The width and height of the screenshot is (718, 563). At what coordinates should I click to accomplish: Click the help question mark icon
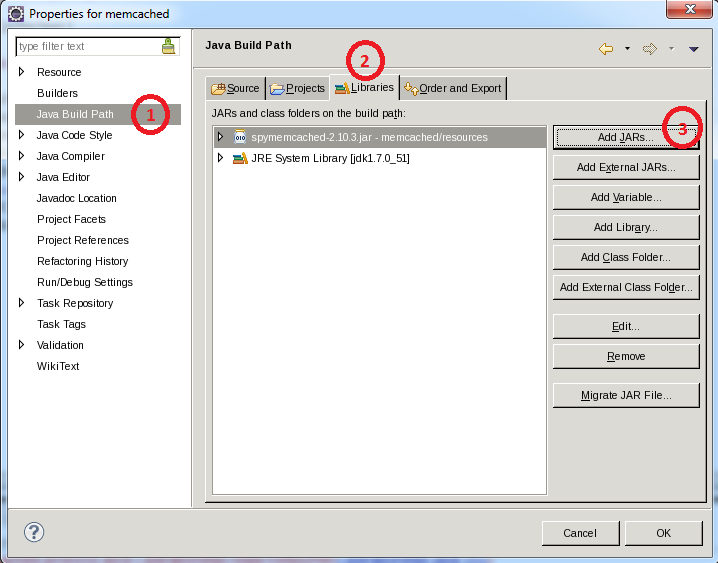34,532
